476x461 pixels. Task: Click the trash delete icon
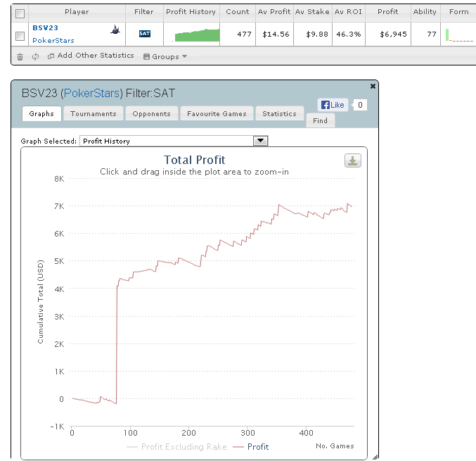(x=20, y=57)
